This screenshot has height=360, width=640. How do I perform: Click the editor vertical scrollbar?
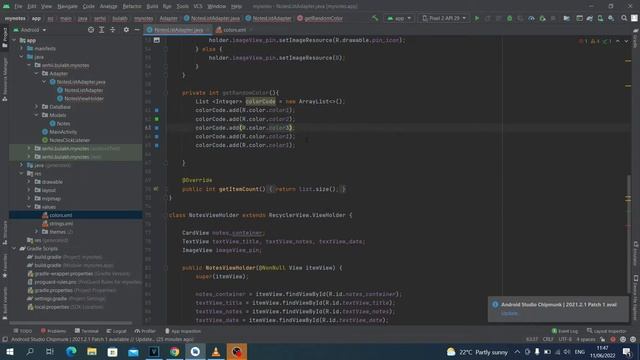pos(629,234)
